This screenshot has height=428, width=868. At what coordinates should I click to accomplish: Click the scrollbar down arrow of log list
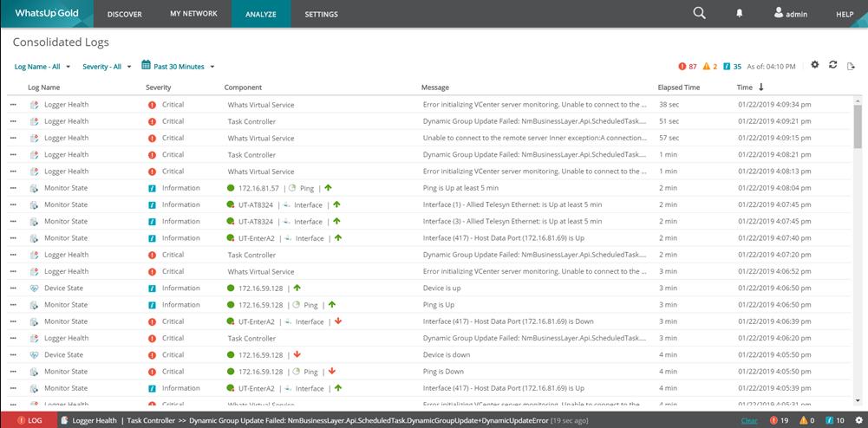tap(858, 400)
